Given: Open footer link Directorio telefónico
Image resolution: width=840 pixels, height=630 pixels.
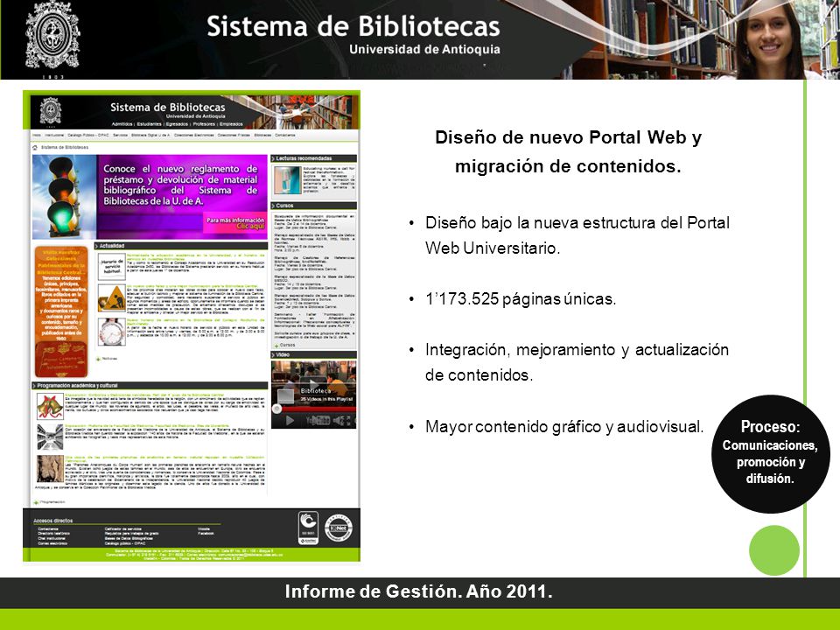Looking at the screenshot, I should click(x=53, y=533).
